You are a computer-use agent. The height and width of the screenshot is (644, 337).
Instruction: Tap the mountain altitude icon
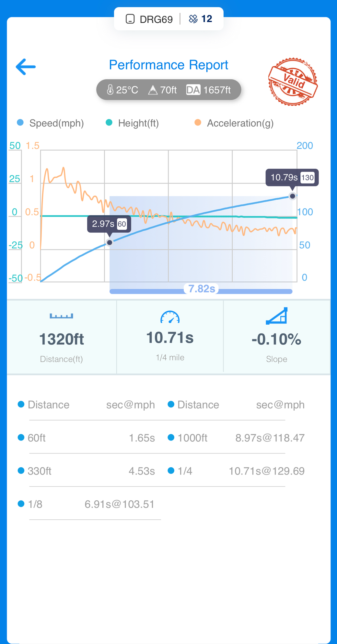[153, 90]
